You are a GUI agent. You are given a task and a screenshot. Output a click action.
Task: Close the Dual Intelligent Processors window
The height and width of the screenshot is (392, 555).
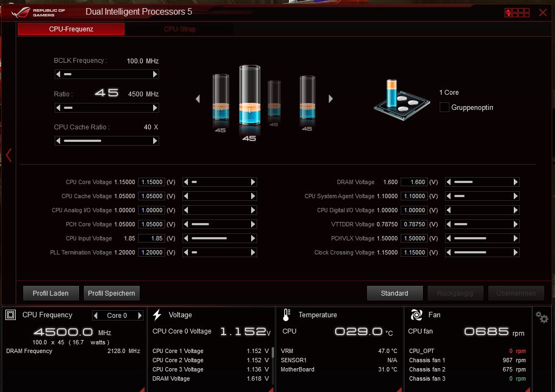(543, 13)
